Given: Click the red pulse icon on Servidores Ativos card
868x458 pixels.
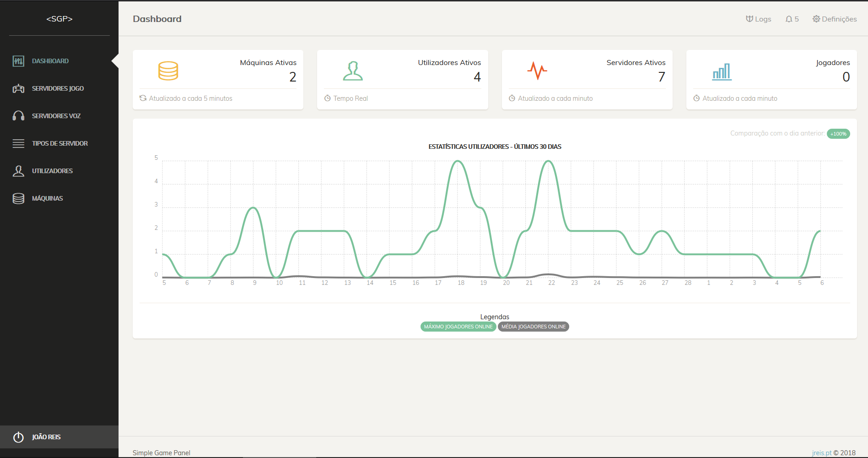Looking at the screenshot, I should pyautogui.click(x=537, y=71).
